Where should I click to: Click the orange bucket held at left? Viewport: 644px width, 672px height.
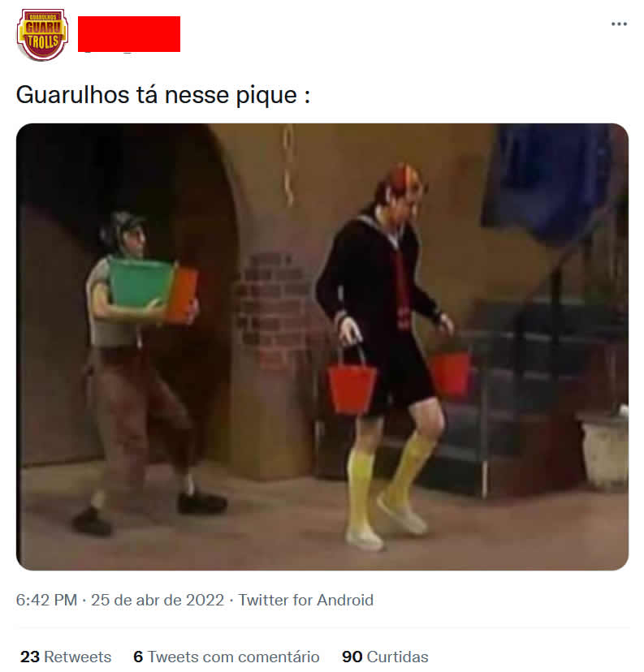tap(182, 295)
